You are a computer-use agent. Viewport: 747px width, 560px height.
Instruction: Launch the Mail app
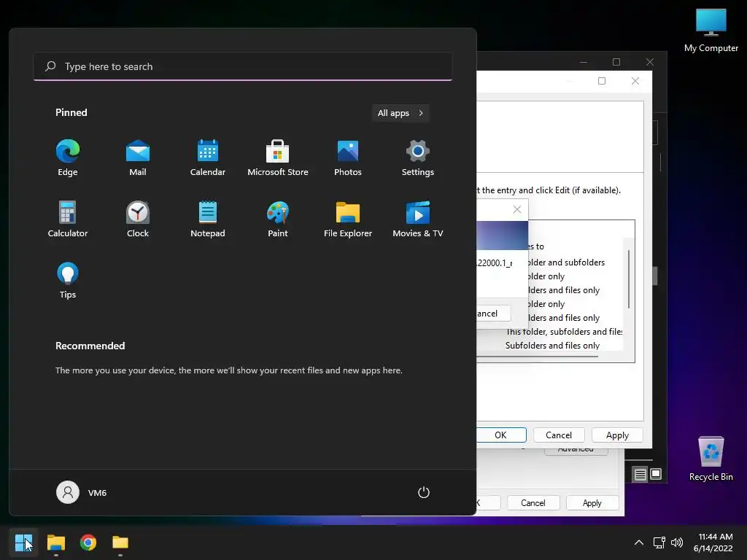[x=138, y=157]
